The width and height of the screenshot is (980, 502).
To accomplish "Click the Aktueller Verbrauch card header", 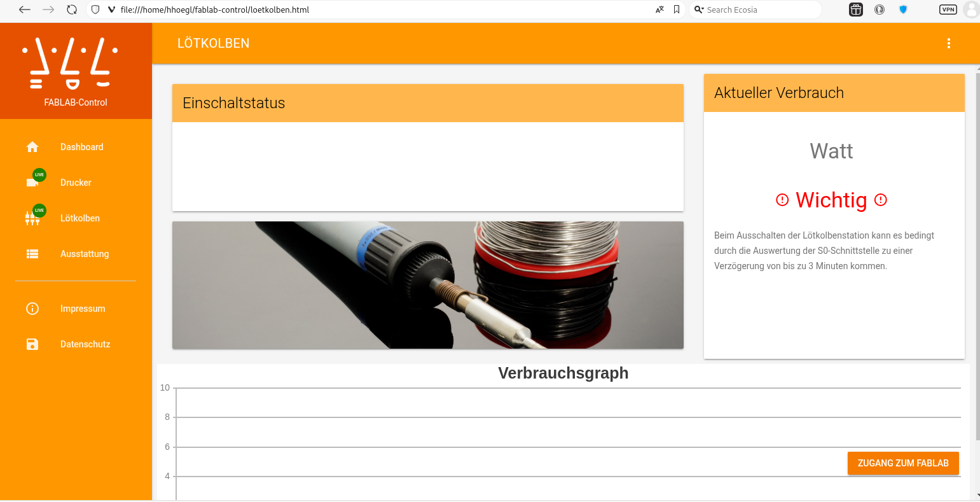I will point(834,93).
